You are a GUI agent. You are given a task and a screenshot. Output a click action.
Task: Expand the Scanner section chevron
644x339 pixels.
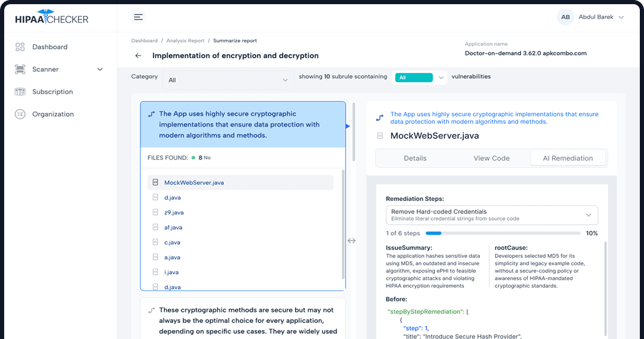100,69
